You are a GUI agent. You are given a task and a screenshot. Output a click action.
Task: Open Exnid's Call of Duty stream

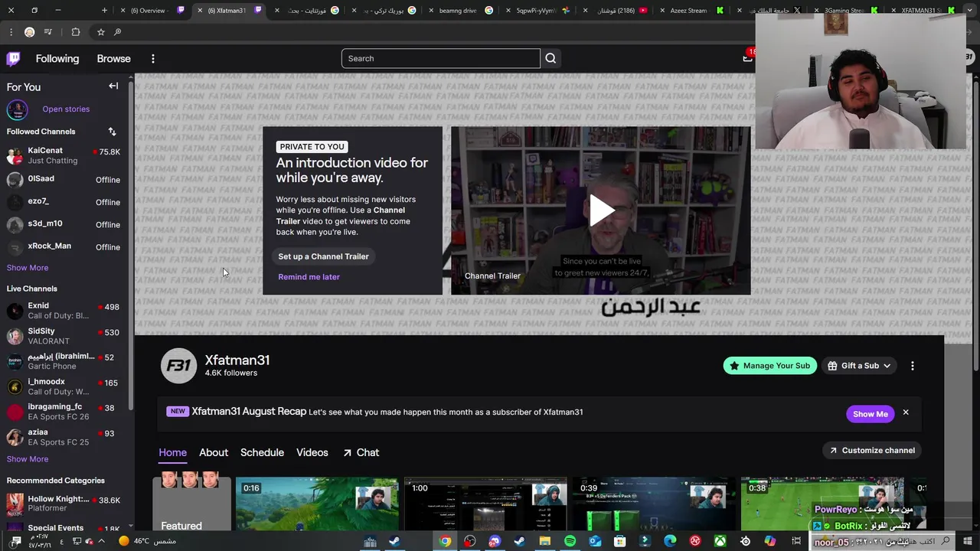tap(64, 311)
